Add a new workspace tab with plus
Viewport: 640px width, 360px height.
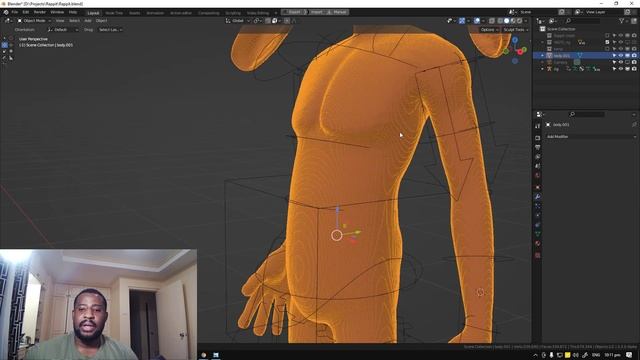pos(276,13)
